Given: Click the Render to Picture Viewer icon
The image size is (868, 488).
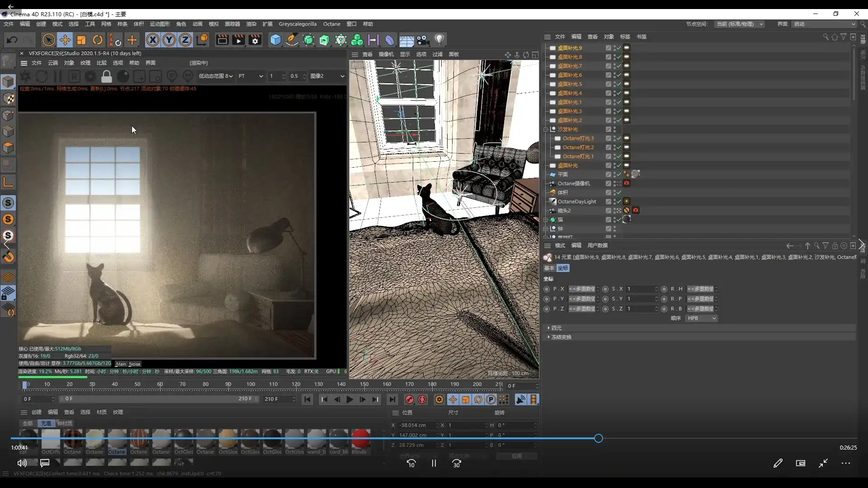Looking at the screenshot, I should click(238, 40).
